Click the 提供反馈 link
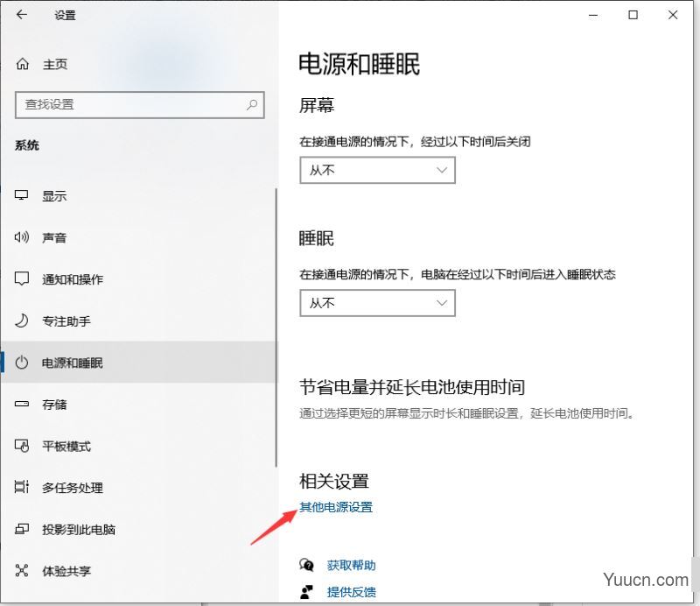This screenshot has width=700, height=606. [x=352, y=592]
